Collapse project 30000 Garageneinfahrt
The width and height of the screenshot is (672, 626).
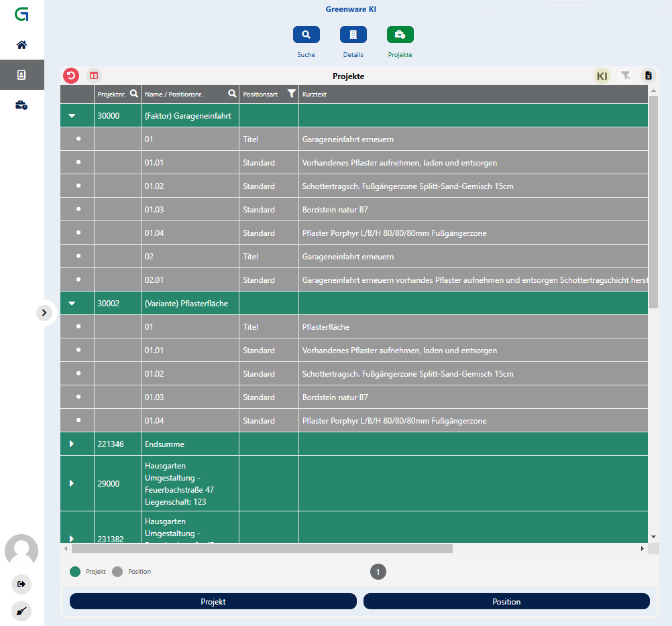72,115
